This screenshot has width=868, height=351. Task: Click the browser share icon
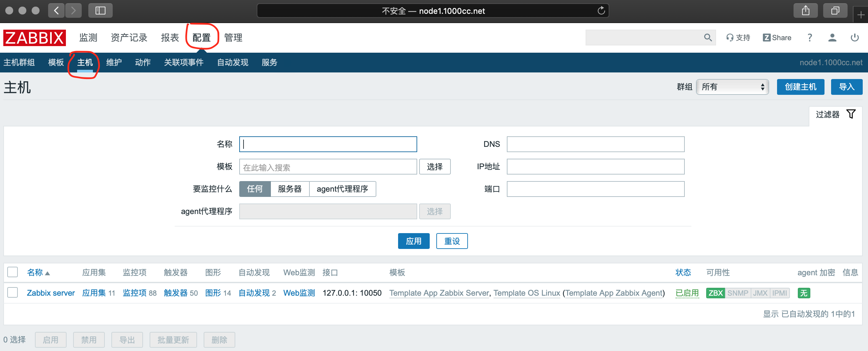click(805, 11)
